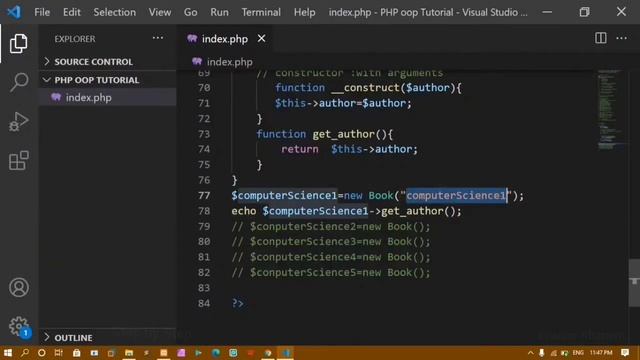This screenshot has height=360, width=640.
Task: Open the Action Center notifications icon
Action: (625, 353)
